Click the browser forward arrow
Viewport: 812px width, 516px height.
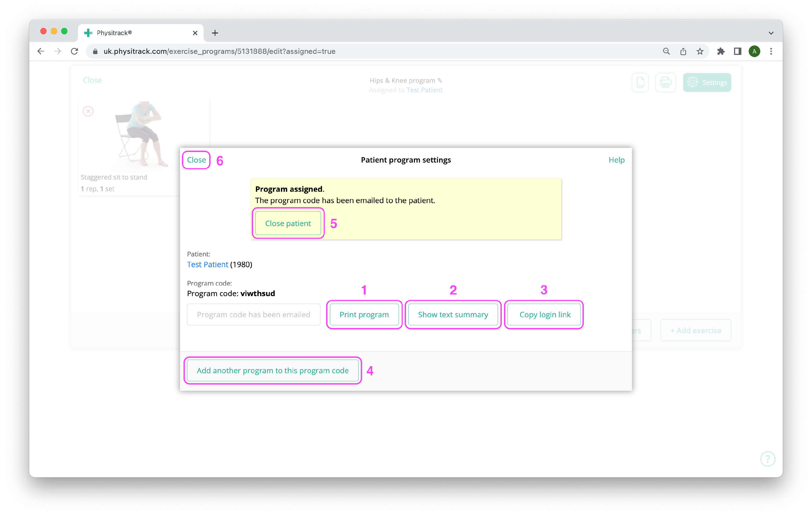coord(58,51)
